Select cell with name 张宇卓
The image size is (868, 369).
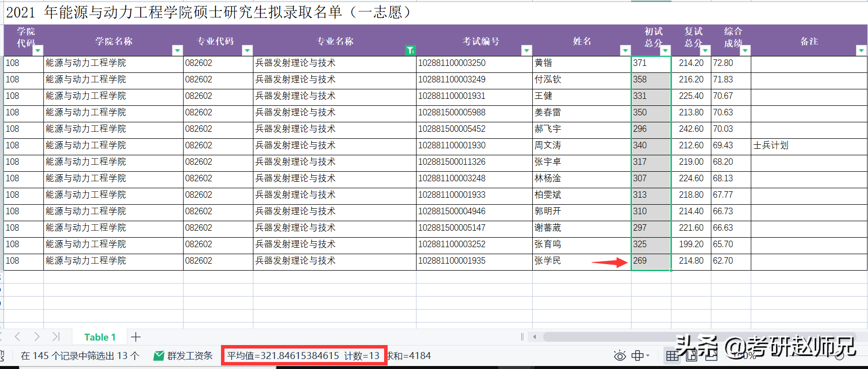[x=582, y=162]
